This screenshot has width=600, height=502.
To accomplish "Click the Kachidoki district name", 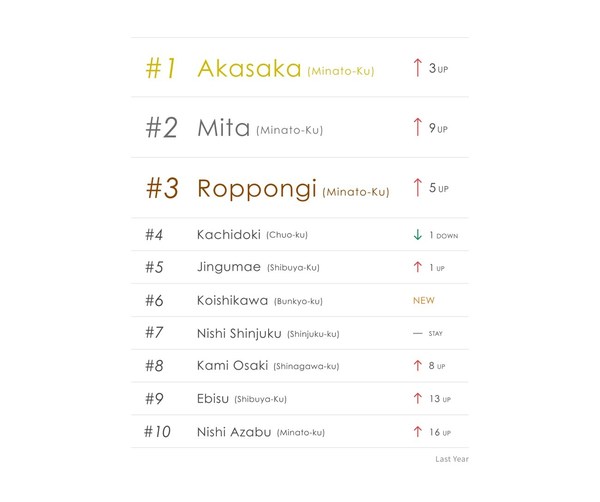I will (229, 235).
